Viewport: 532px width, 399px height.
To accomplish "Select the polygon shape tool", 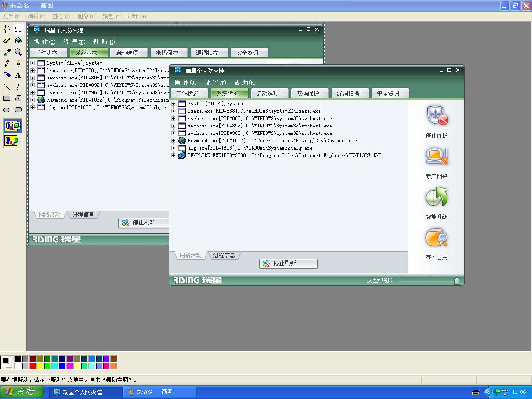I will (x=18, y=98).
